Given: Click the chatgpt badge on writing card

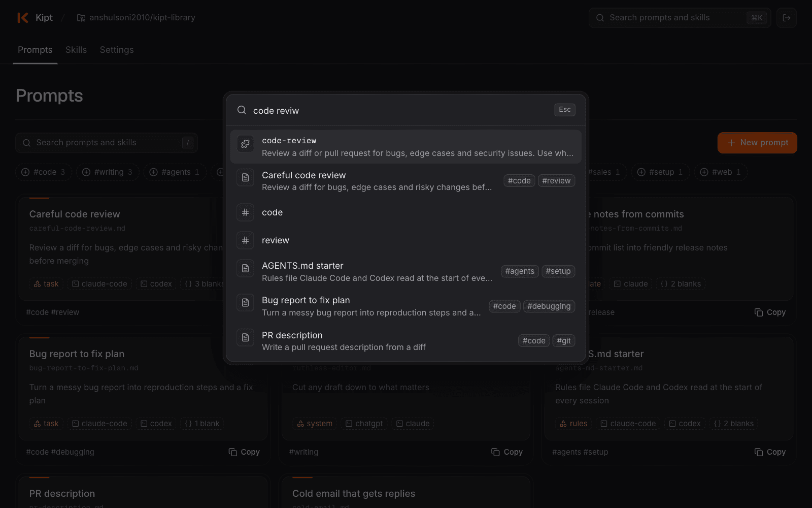Looking at the screenshot, I should pos(364,424).
